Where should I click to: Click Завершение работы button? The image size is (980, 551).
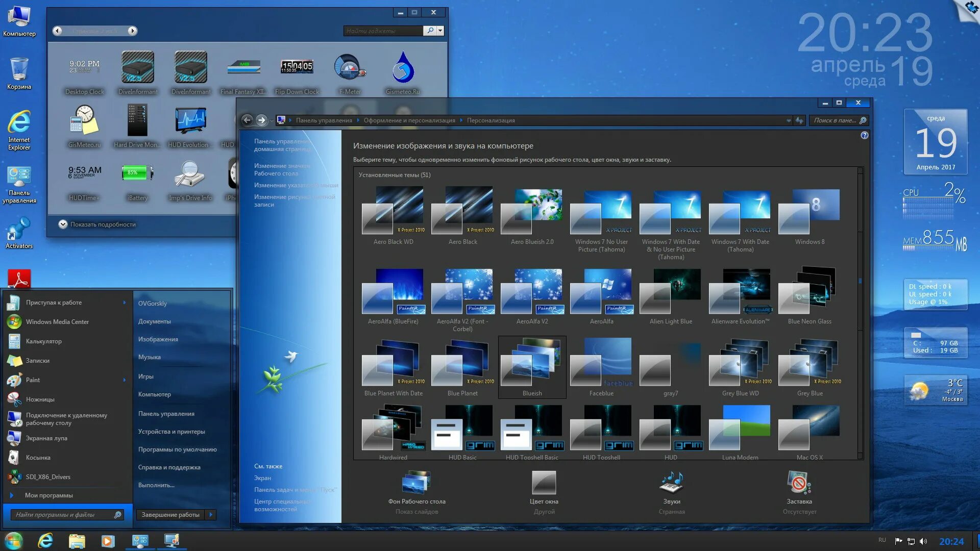point(171,514)
